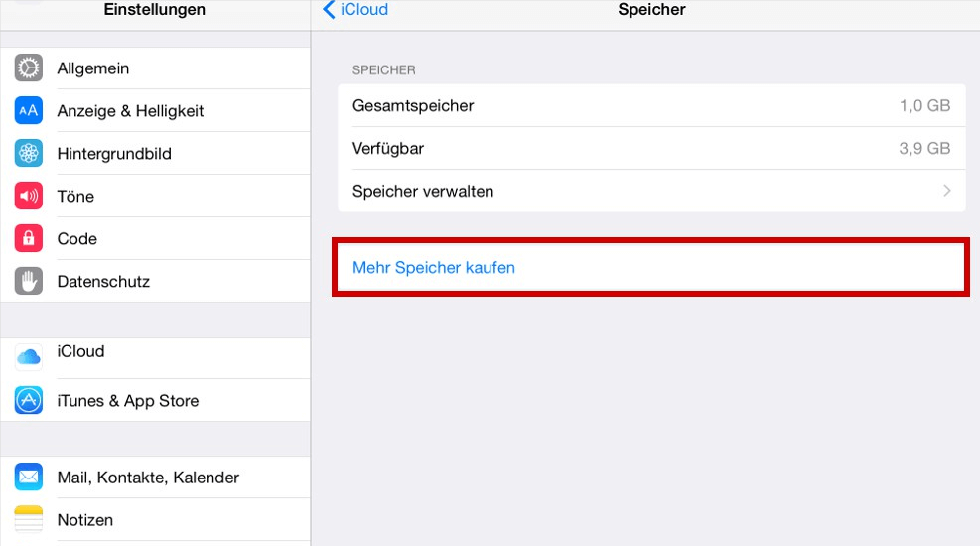This screenshot has height=546, width=980.
Task: Tap the Code lock icon
Action: (x=29, y=239)
